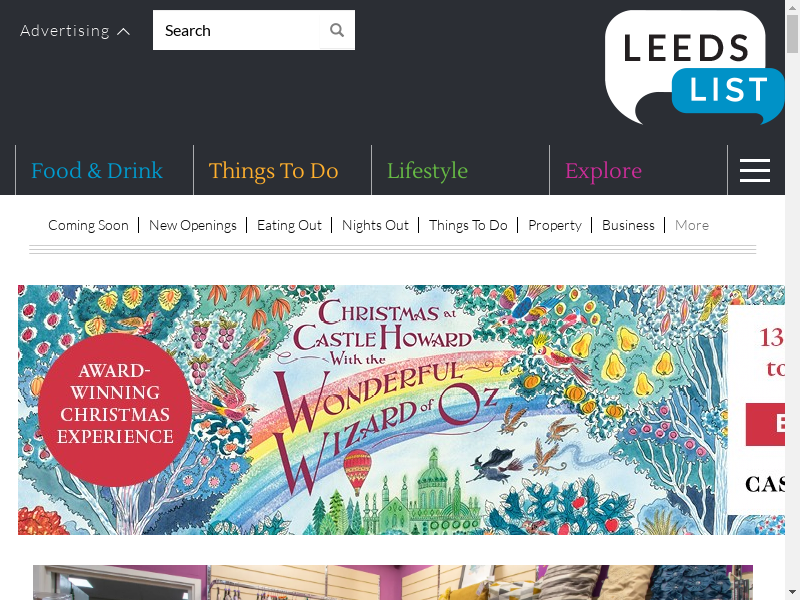Open the hamburger menu icon
Screen dimensions: 800x600
point(755,170)
